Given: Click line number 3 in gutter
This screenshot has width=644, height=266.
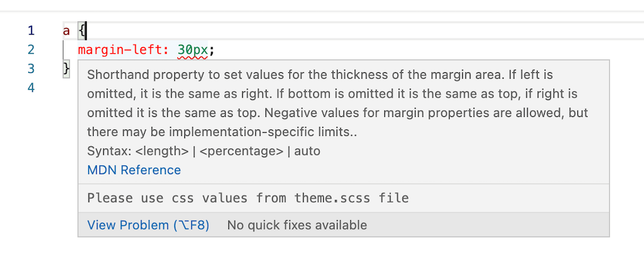Looking at the screenshot, I should click(31, 69).
